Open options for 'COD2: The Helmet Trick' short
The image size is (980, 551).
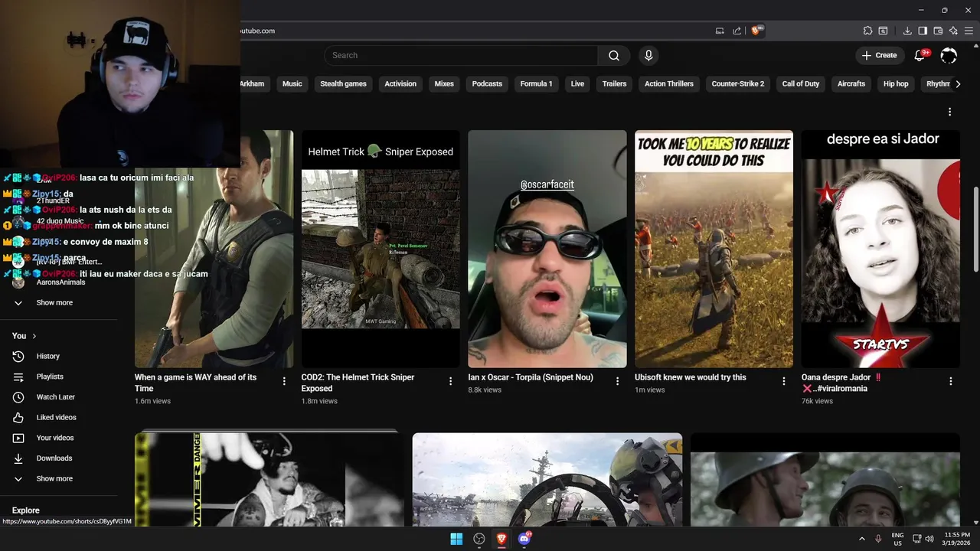450,381
